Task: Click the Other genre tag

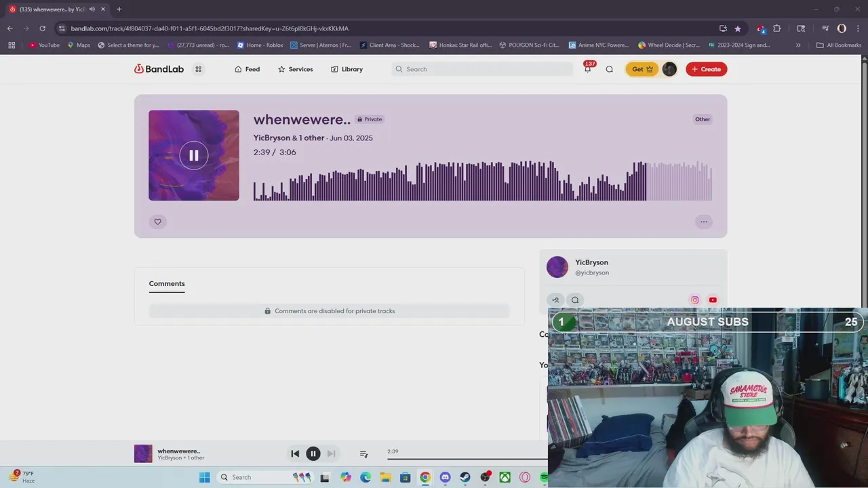Action: pos(703,119)
